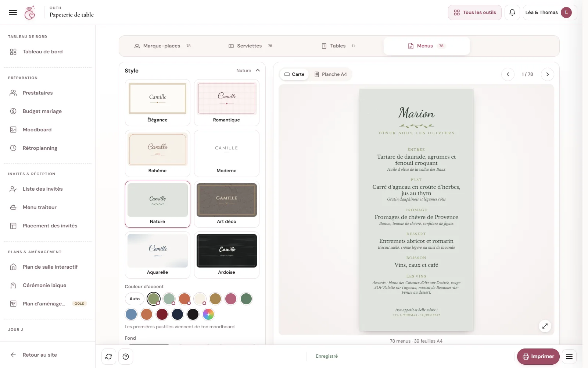
Task: Open Menu traiteur in the sidebar
Action: 48,207
